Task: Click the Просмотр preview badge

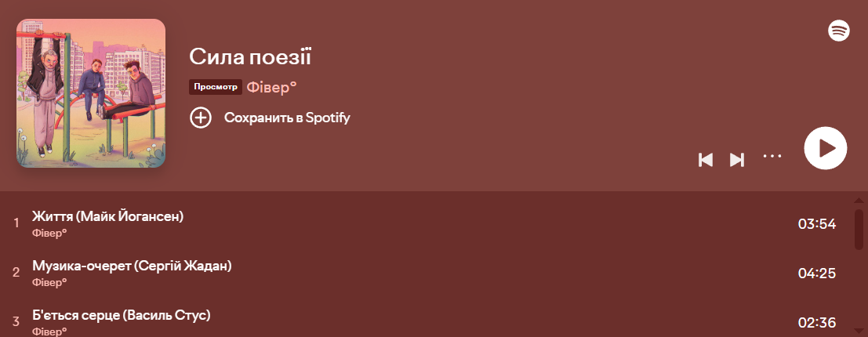Action: click(x=216, y=87)
